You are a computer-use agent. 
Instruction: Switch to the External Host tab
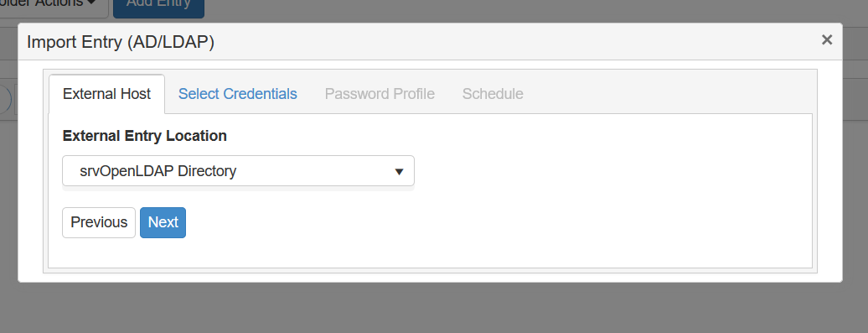107,94
